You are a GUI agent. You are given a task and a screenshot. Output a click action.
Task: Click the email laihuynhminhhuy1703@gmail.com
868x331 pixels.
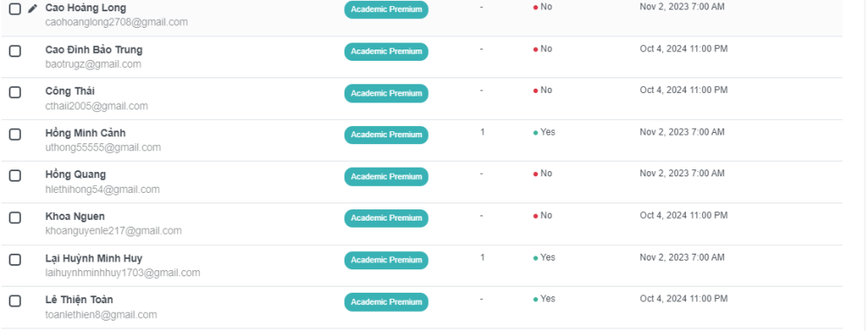[122, 273]
